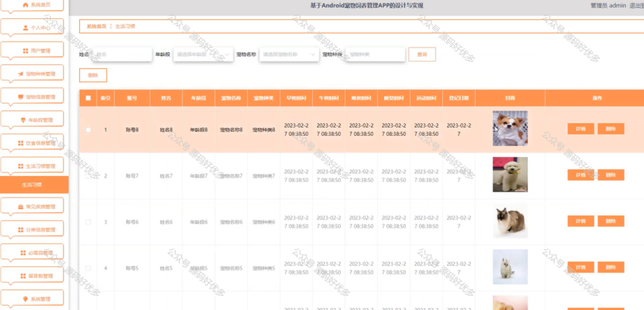Open 详情 for row 账号8
The width and height of the screenshot is (644, 310).
coord(580,129)
